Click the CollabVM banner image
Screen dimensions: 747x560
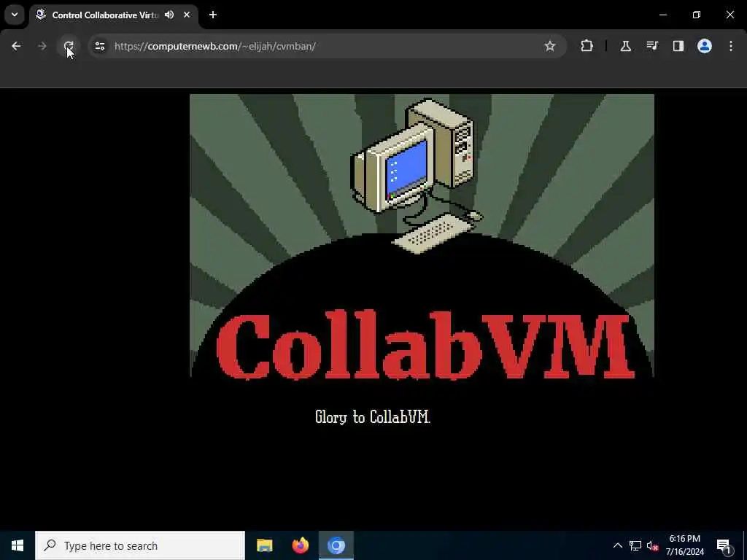click(422, 236)
